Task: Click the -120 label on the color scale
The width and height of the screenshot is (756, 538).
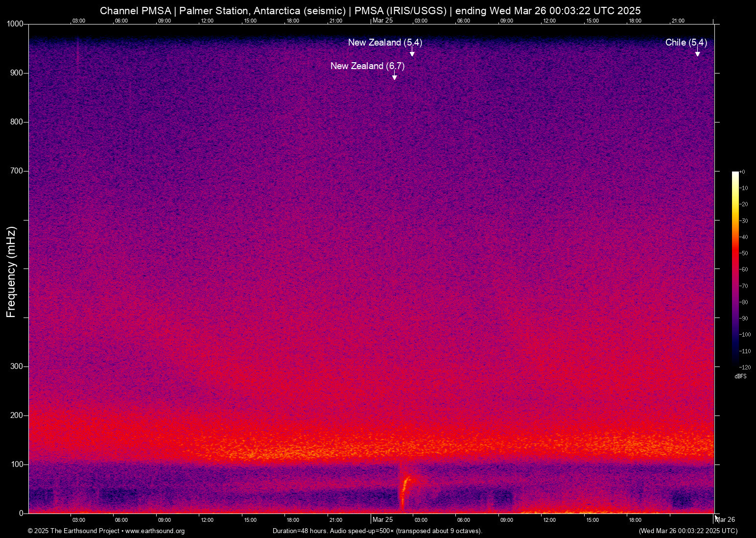Action: coord(745,367)
